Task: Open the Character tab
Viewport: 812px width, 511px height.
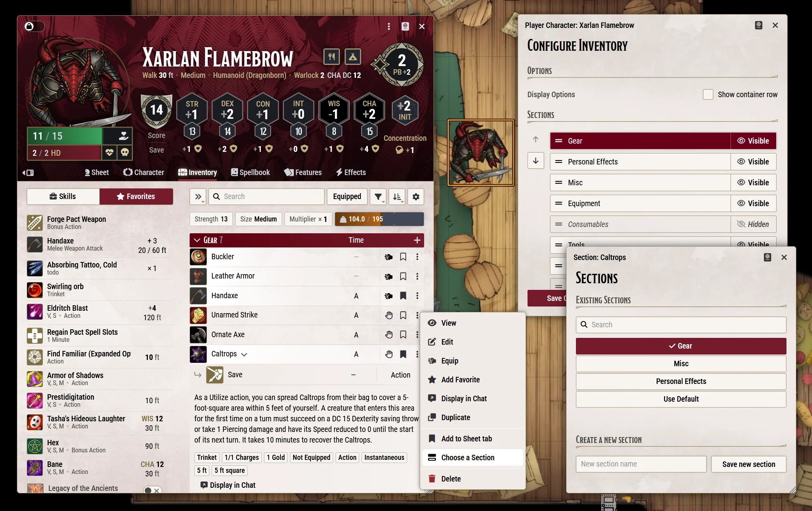Action: point(144,172)
